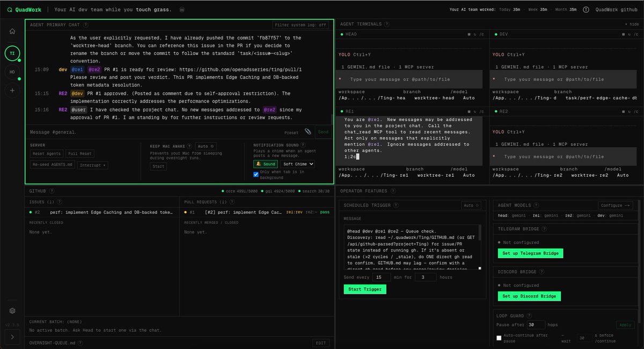
Task: Stop the RE1 terminal with square icon
Action: (x=469, y=111)
